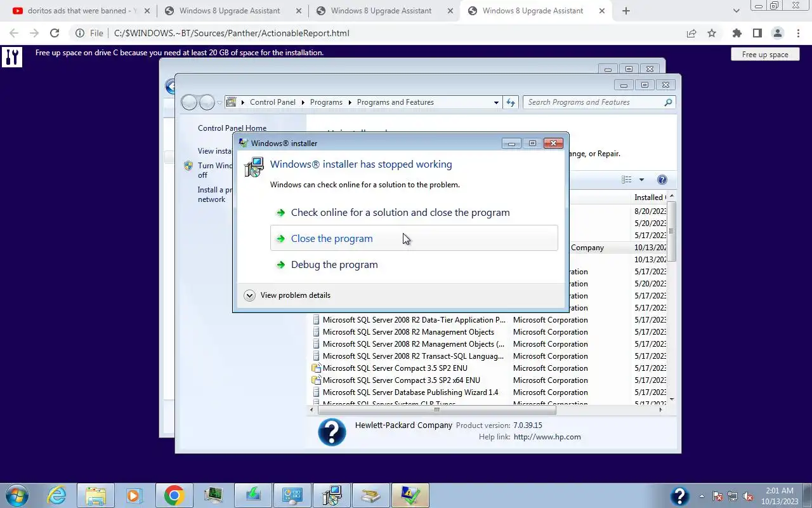Viewport: 812px width, 508px height.
Task: Click icon of SQL Server 2008 R2 Management Objects
Action: pos(317,332)
